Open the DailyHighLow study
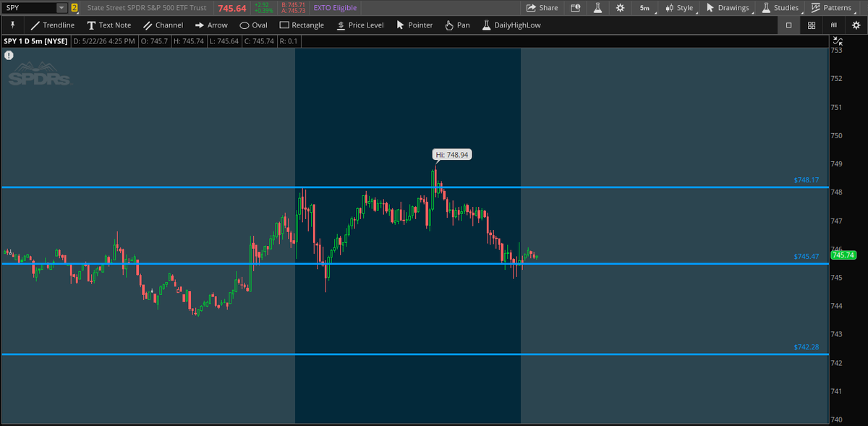The width and height of the screenshot is (868, 426). pyautogui.click(x=511, y=25)
